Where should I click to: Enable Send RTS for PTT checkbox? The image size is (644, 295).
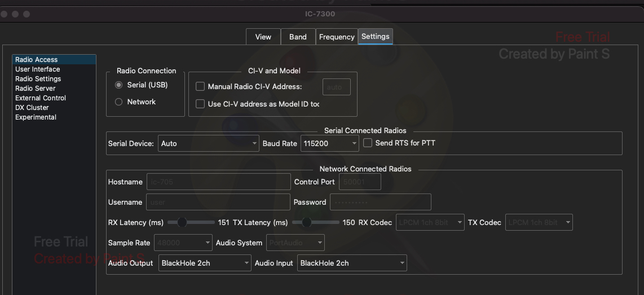368,143
